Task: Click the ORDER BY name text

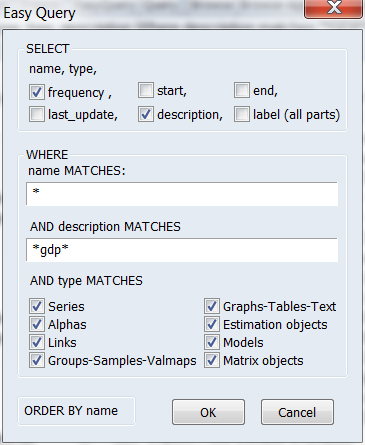Action: coord(71,411)
